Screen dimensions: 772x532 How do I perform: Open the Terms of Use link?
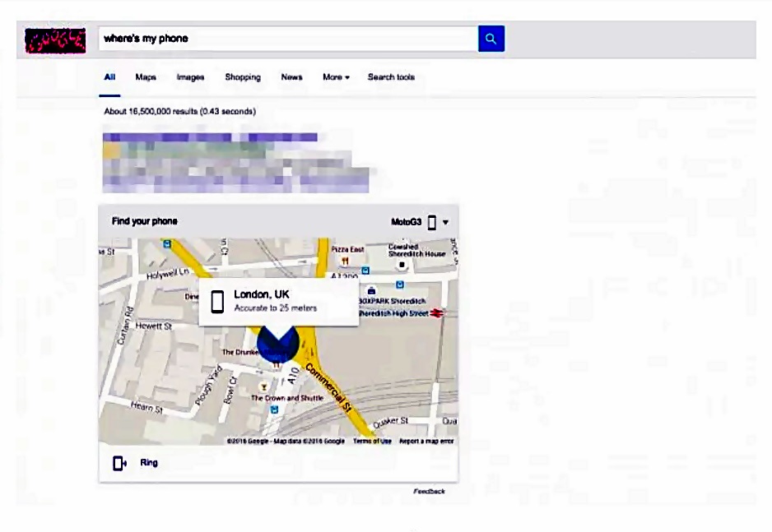coord(372,441)
